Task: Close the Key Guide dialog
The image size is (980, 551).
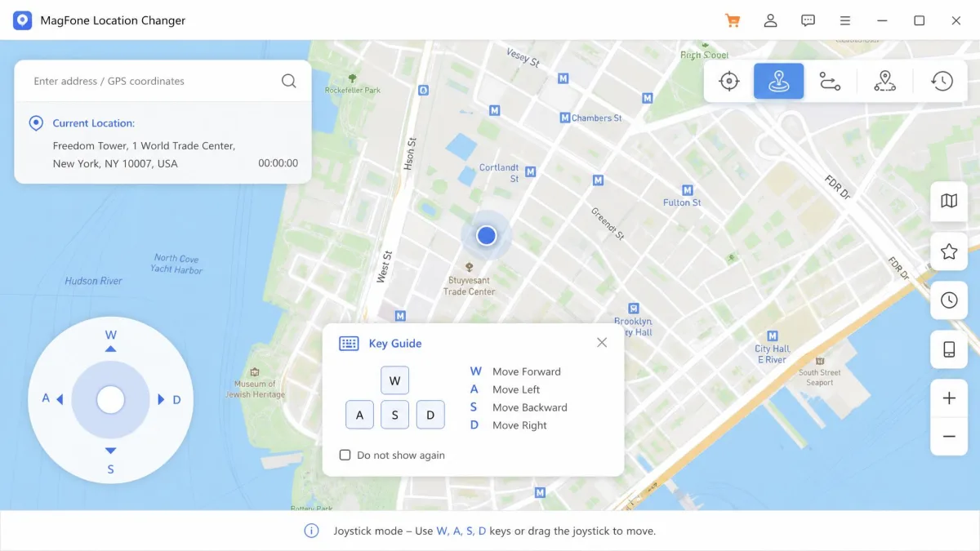Action: click(x=602, y=343)
